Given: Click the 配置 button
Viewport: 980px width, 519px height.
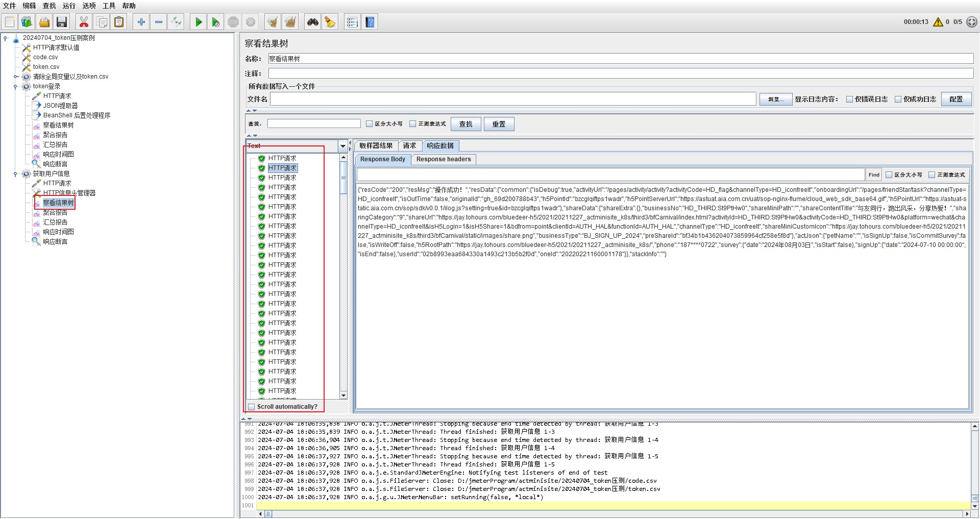Looking at the screenshot, I should click(x=956, y=100).
